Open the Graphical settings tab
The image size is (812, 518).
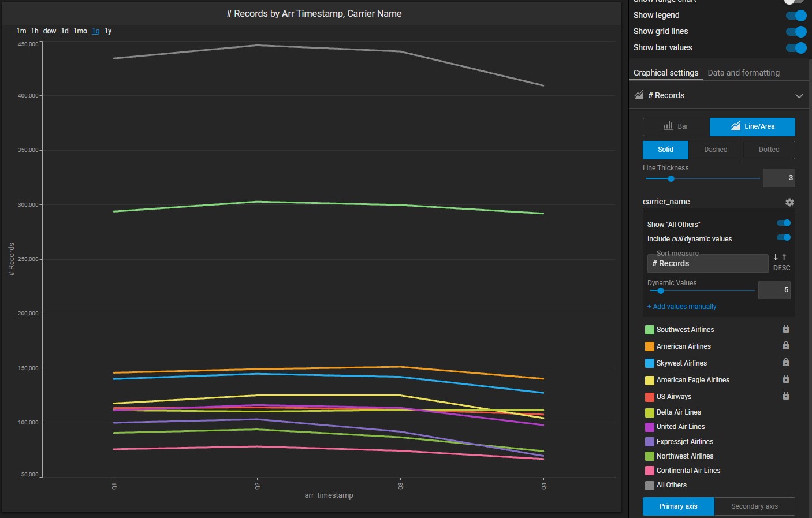coord(665,73)
